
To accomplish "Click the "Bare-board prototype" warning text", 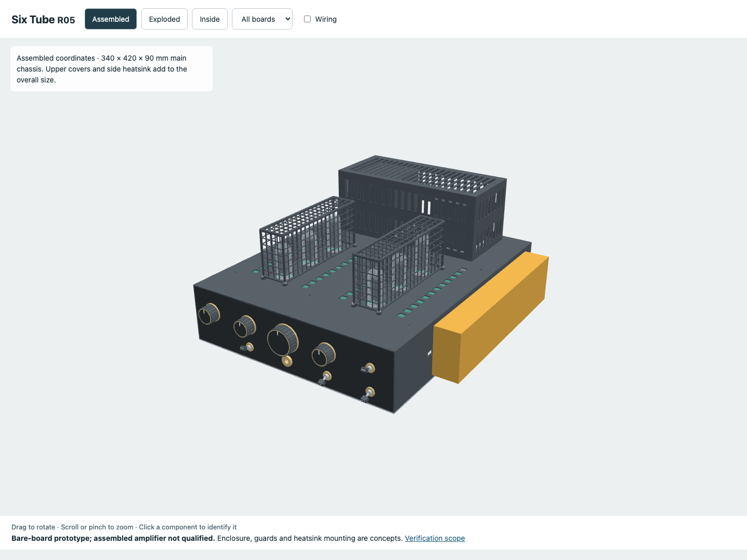I will tap(113, 538).
